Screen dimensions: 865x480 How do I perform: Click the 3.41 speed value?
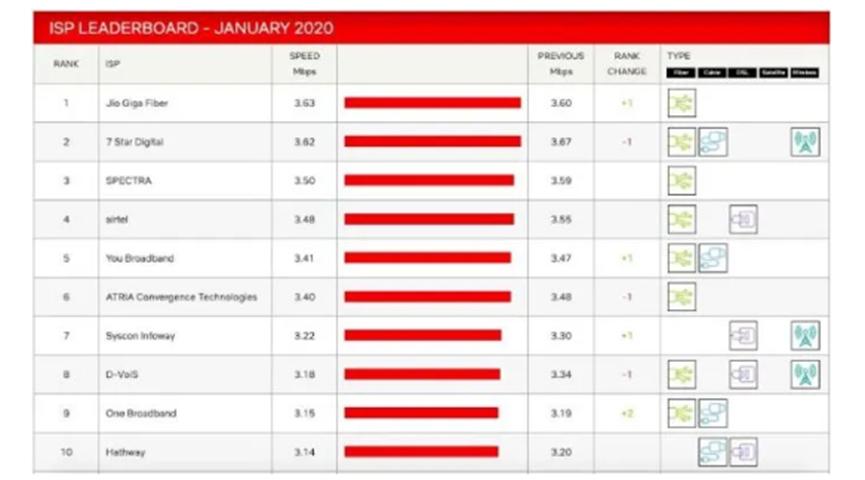[x=305, y=258]
